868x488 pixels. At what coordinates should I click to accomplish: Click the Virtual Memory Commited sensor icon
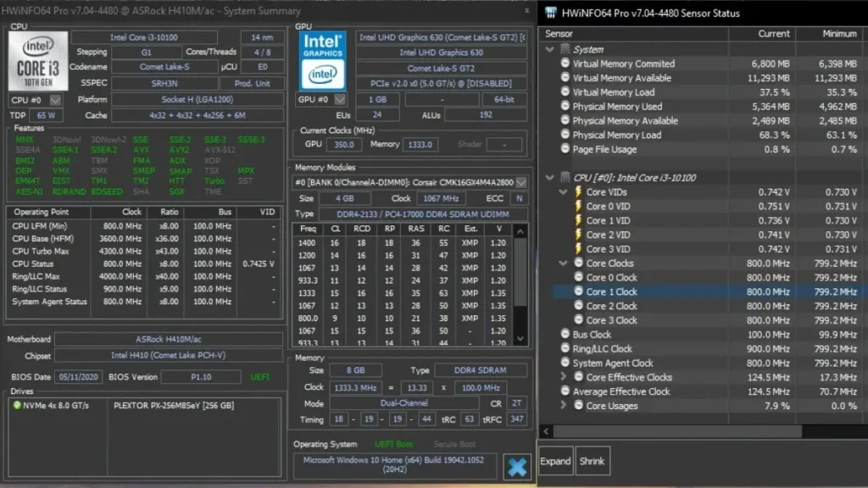tap(565, 64)
